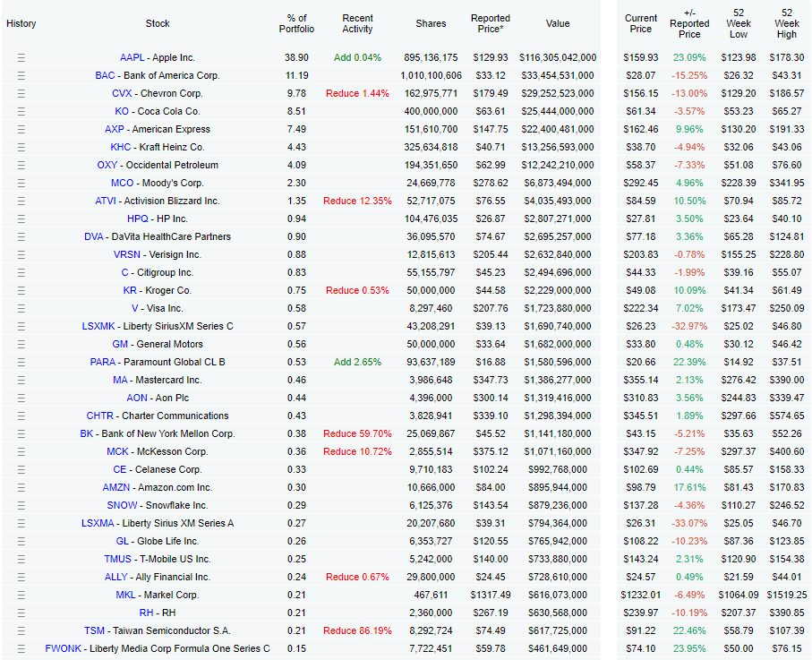Visit the FWONK stock page link

pyautogui.click(x=64, y=648)
